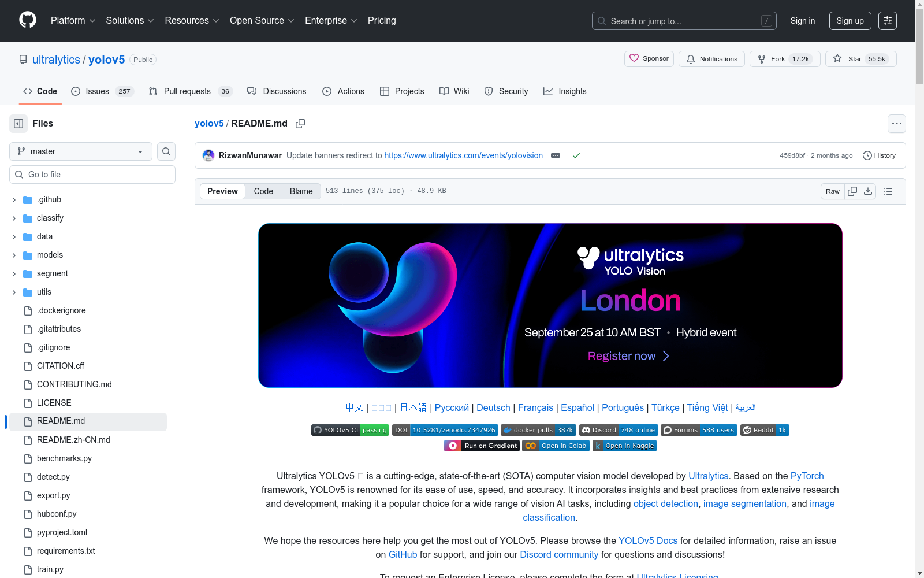Search this repository's files icon
924x578 pixels.
pos(166,151)
